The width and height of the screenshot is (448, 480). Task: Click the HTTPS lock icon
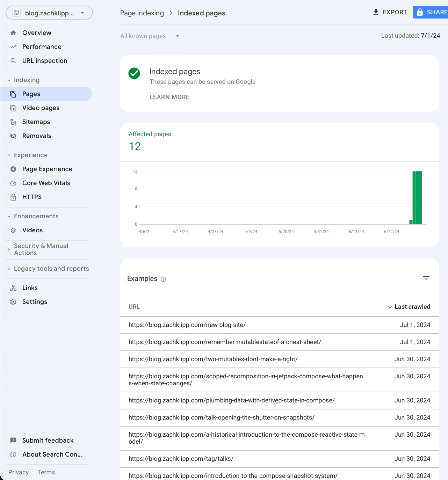13,197
